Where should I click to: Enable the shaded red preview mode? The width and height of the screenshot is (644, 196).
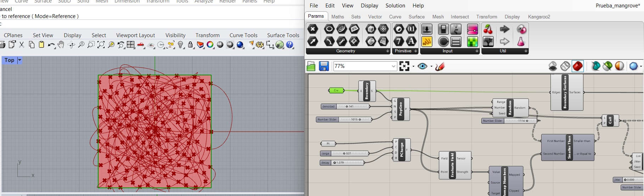[x=578, y=66]
